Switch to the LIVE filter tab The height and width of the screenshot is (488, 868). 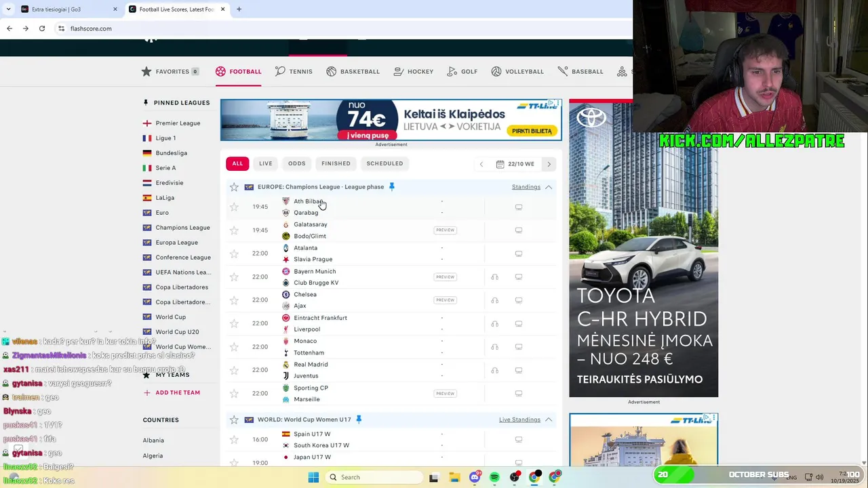(266, 163)
